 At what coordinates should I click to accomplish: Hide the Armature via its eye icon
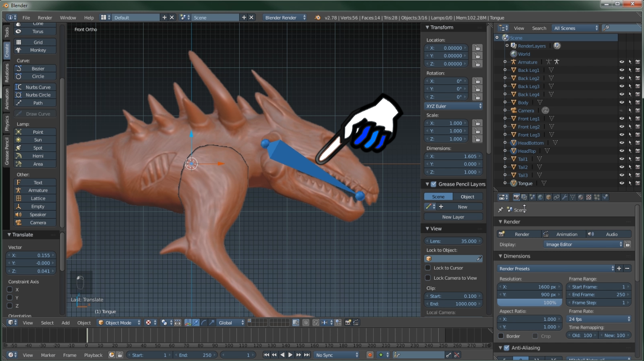[622, 62]
